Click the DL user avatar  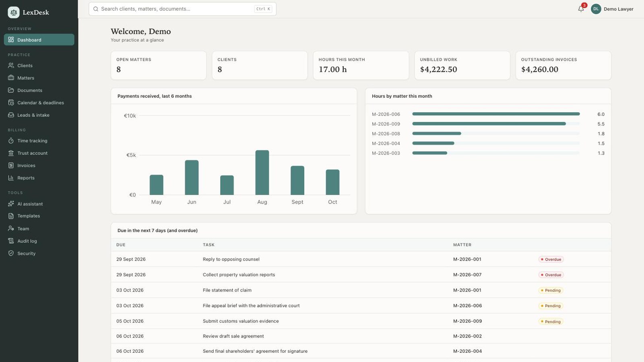[x=596, y=9]
